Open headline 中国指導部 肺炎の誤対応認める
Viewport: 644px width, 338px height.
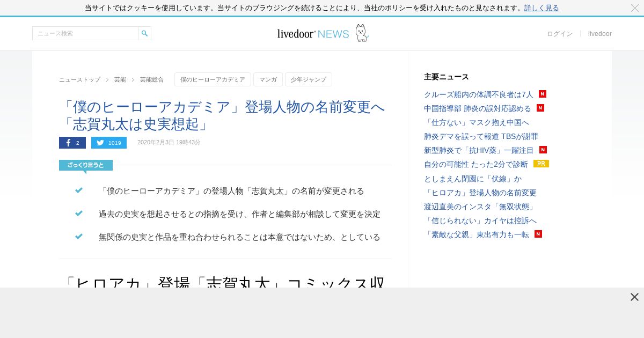[x=478, y=108]
